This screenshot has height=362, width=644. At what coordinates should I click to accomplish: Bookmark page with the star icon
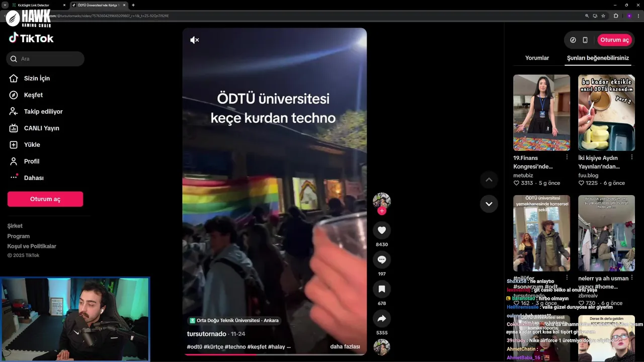603,16
